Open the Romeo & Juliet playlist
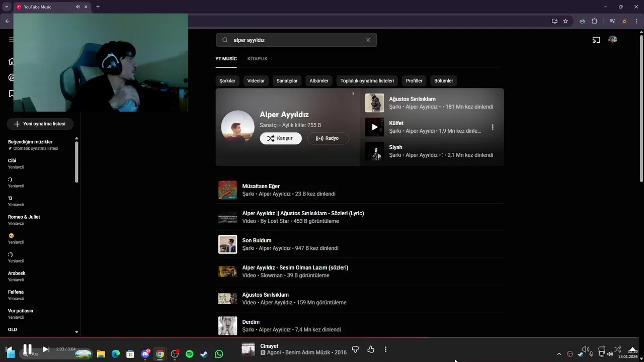The height and width of the screenshot is (362, 644). [24, 217]
